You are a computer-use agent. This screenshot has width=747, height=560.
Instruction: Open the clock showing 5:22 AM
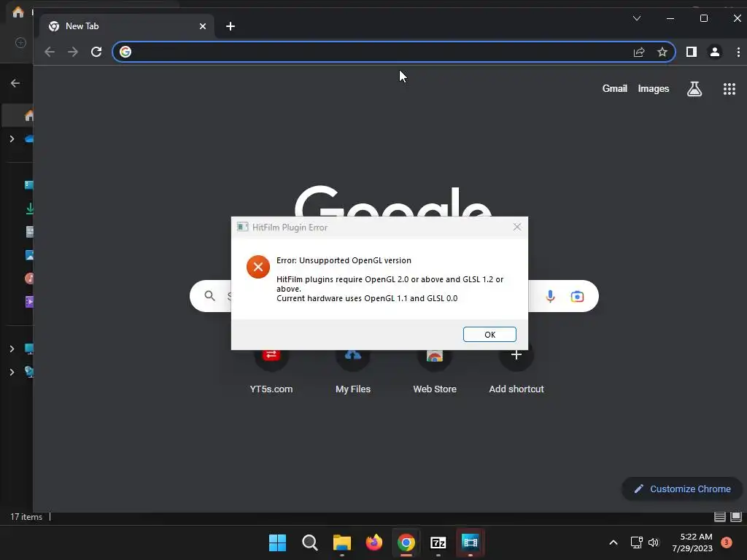tap(692, 542)
